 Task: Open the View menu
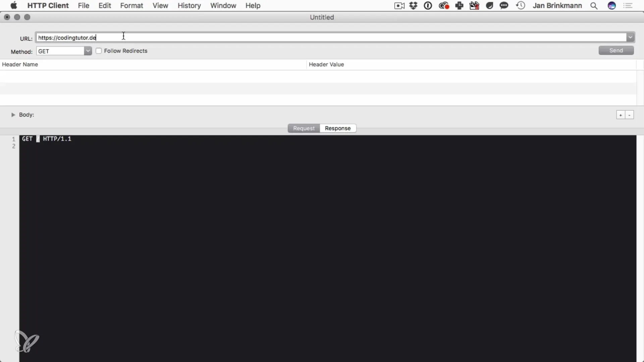point(160,6)
